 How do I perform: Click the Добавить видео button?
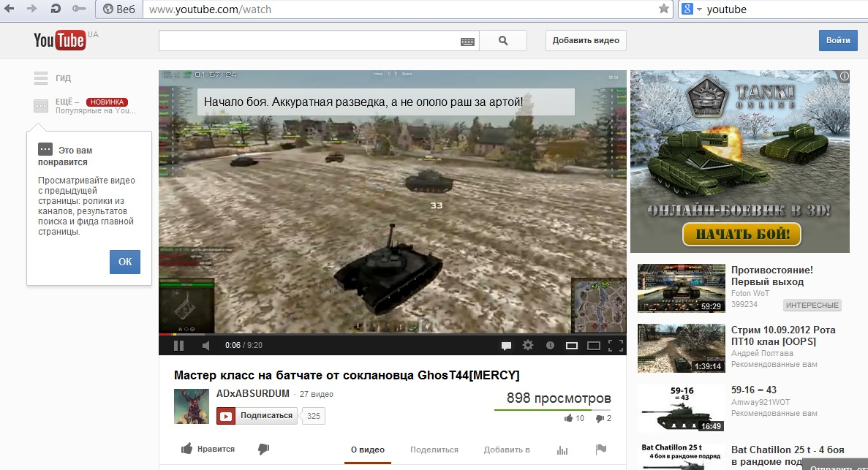[586, 40]
